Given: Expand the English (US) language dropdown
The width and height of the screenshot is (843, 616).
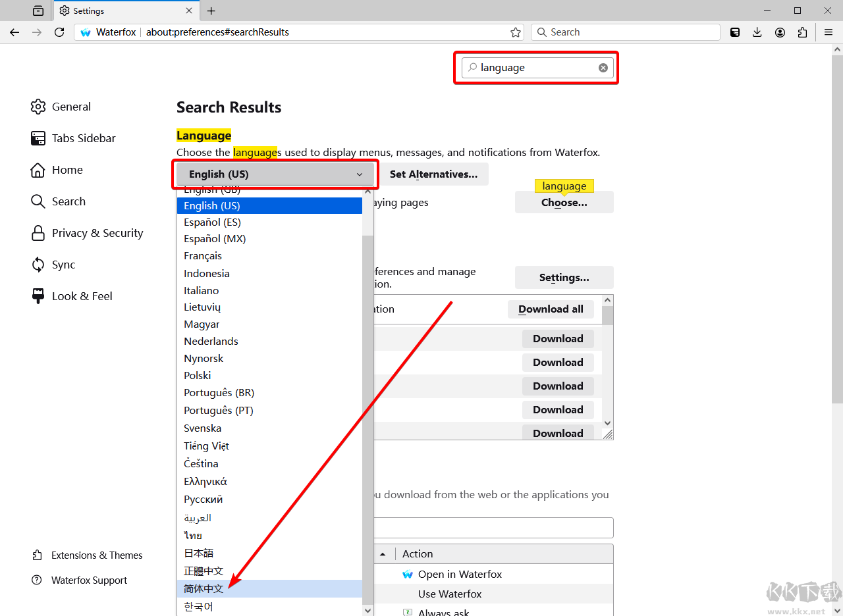Looking at the screenshot, I should 275,174.
